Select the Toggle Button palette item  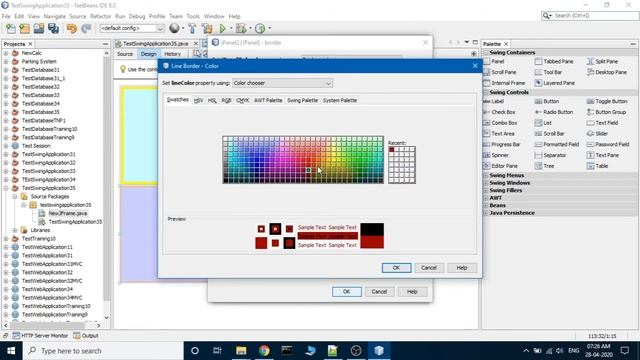tap(607, 101)
